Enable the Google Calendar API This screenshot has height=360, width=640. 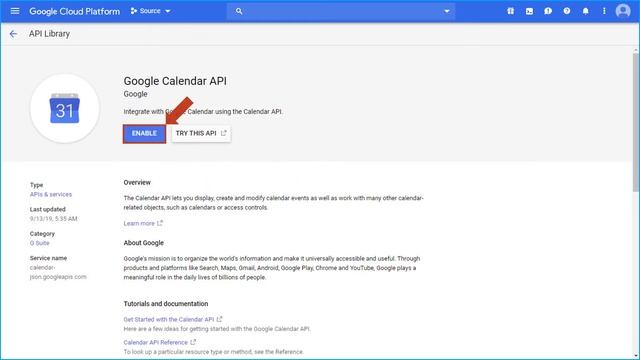(x=144, y=133)
